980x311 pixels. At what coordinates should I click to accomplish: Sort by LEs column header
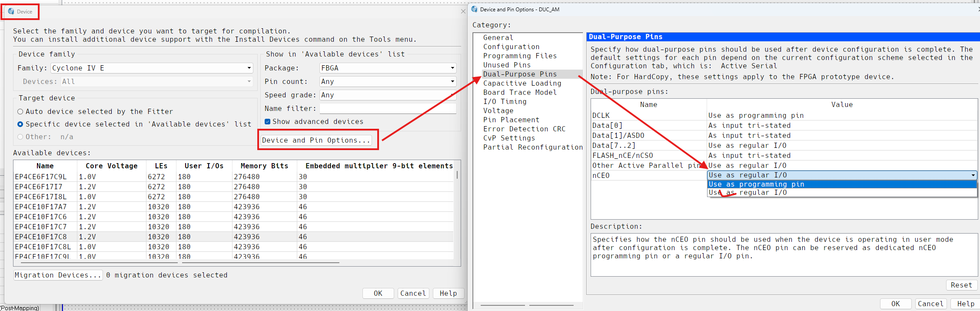pos(161,166)
